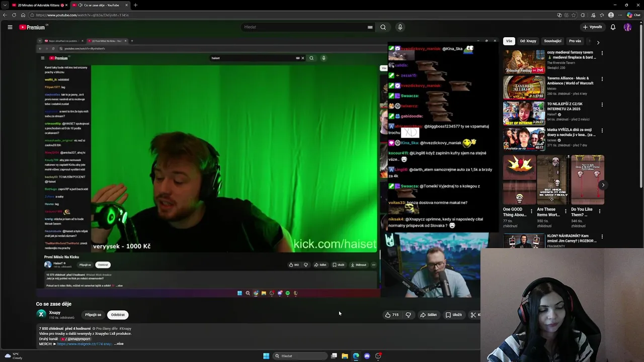Open the browser profile icon

point(611,15)
